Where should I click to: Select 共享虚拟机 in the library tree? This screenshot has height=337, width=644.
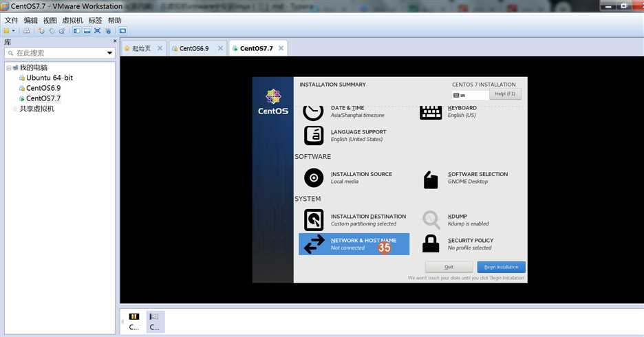(37, 109)
